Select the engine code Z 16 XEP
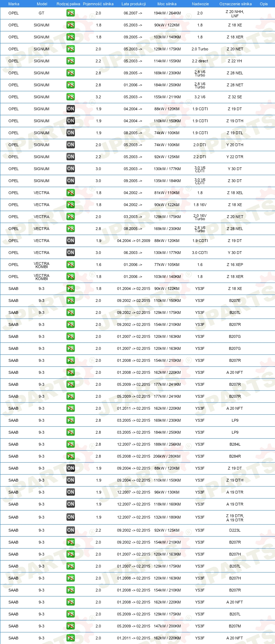The height and width of the screenshot is (644, 275). pyautogui.click(x=235, y=265)
